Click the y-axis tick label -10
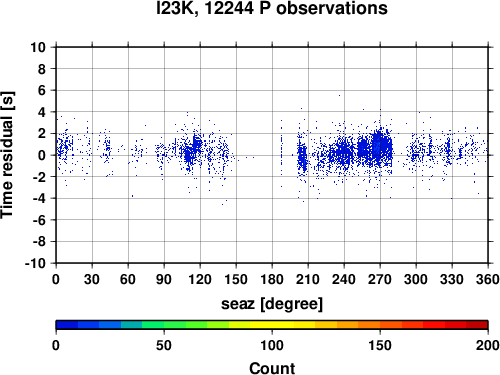Viewport: 500px width, 375px height. pyautogui.click(x=35, y=263)
